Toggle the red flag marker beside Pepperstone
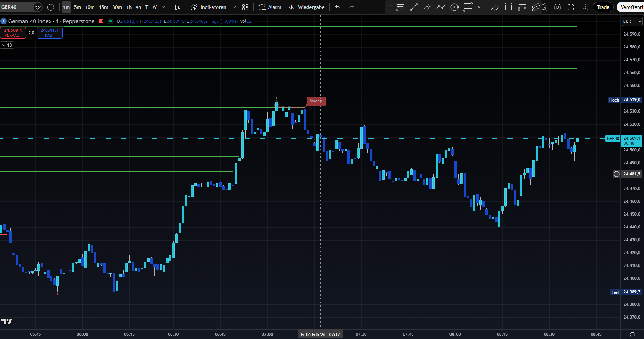The image size is (644, 339). pos(101,21)
